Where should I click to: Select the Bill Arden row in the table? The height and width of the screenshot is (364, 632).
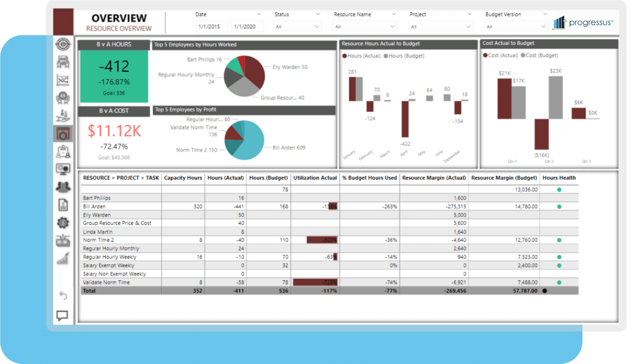(329, 206)
